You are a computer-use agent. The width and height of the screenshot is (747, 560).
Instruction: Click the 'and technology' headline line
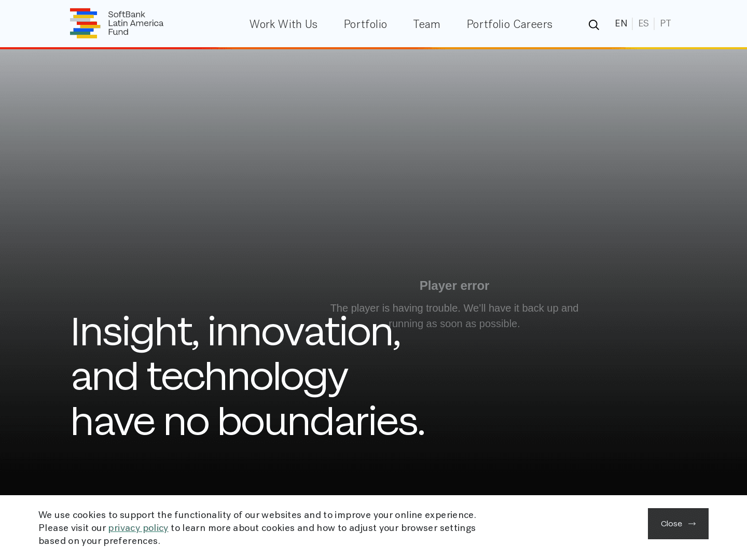(x=209, y=376)
